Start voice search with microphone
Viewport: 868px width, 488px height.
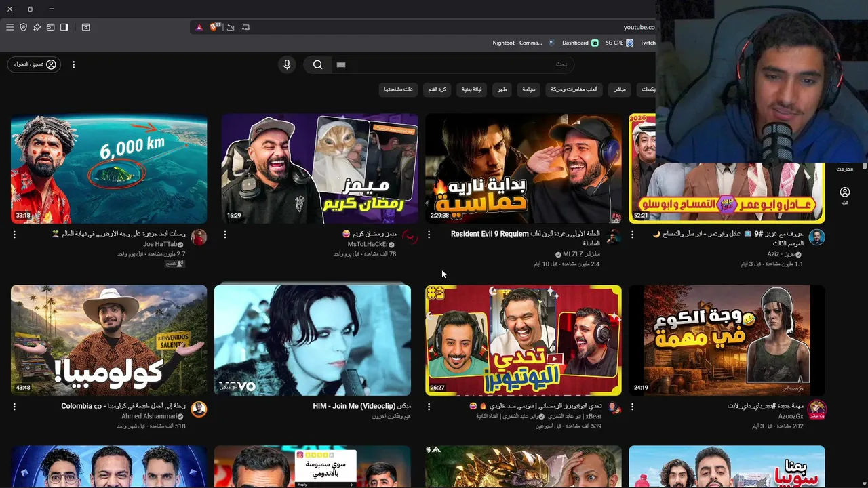coord(287,64)
